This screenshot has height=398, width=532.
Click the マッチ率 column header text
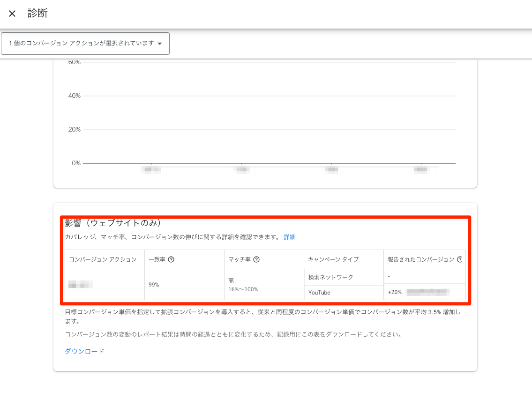(x=240, y=259)
